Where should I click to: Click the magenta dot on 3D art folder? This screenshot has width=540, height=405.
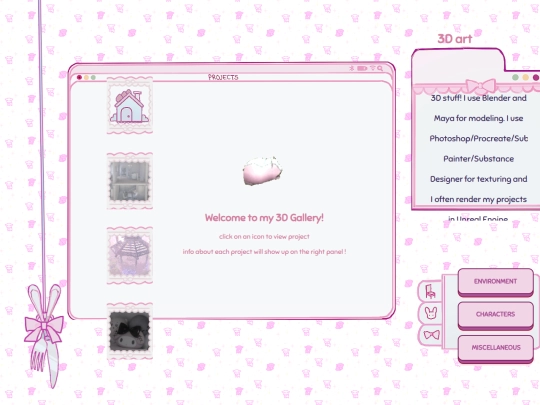536,77
